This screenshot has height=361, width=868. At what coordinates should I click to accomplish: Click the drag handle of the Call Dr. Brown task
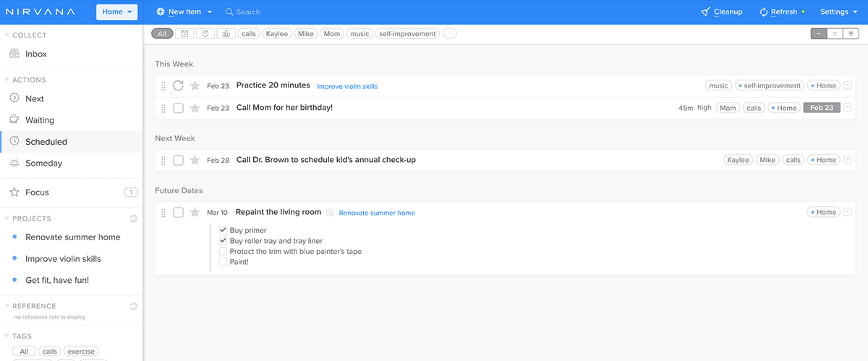tap(163, 161)
